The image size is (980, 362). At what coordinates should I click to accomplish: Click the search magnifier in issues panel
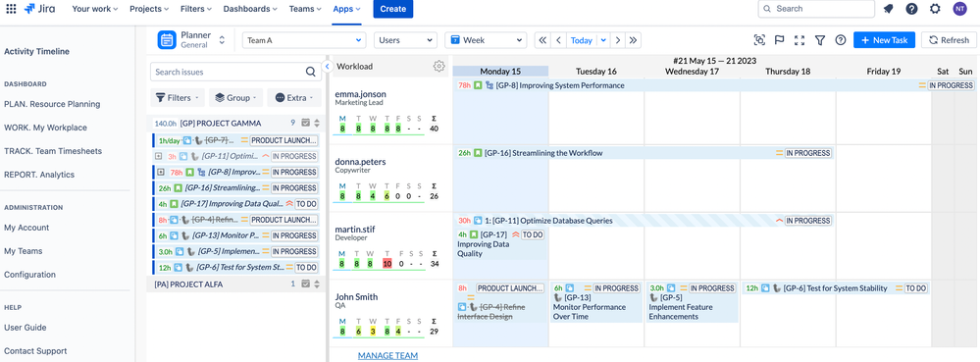(x=310, y=72)
